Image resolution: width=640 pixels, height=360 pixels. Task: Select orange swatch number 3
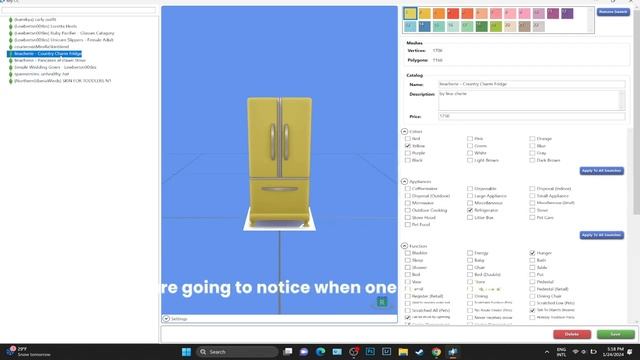tap(438, 13)
